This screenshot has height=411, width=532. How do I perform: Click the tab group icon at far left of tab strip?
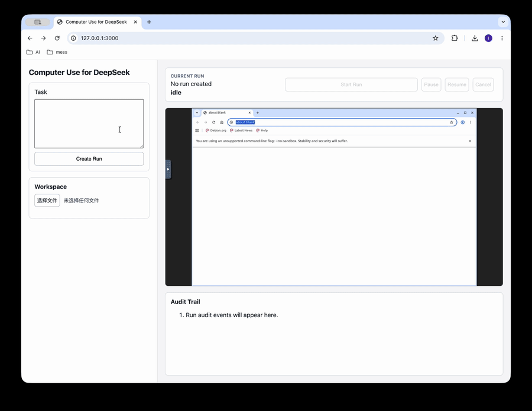pos(38,22)
